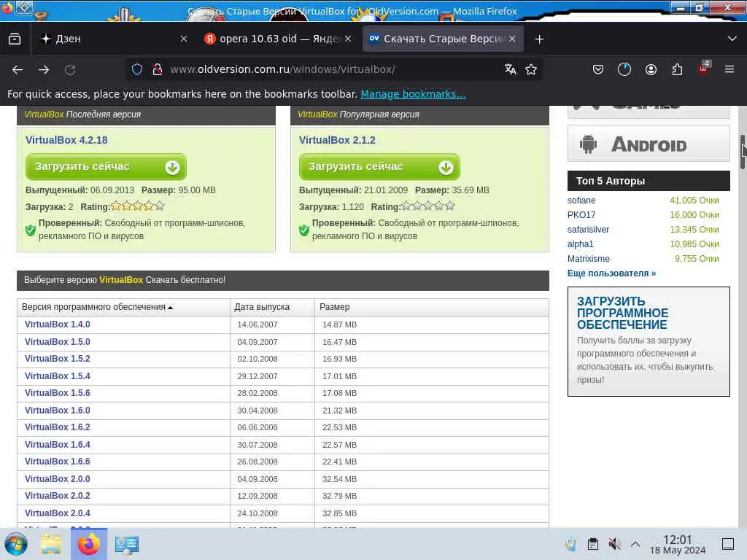Open the VirtualBox 1.6.4 version link
The height and width of the screenshot is (560, 747).
point(57,444)
